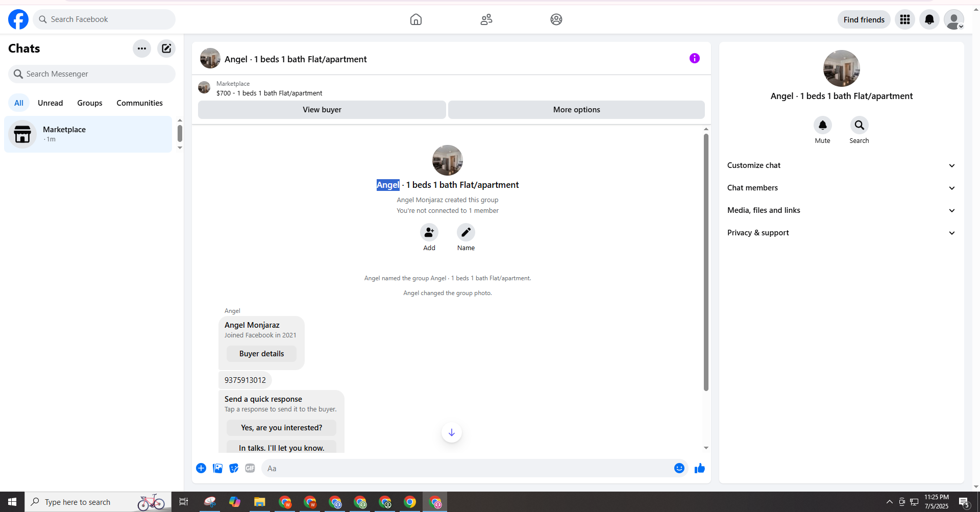Click the jump-to-latest down arrow button
This screenshot has width=980, height=512.
tap(452, 432)
